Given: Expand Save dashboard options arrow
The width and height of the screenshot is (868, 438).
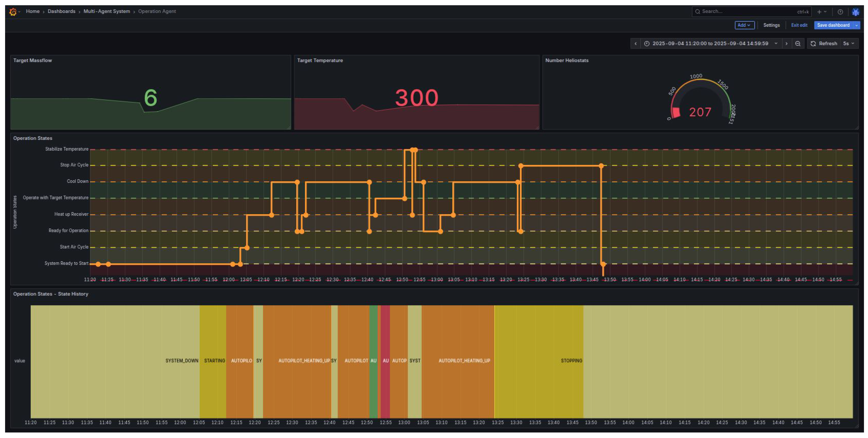Looking at the screenshot, I should coord(857,25).
